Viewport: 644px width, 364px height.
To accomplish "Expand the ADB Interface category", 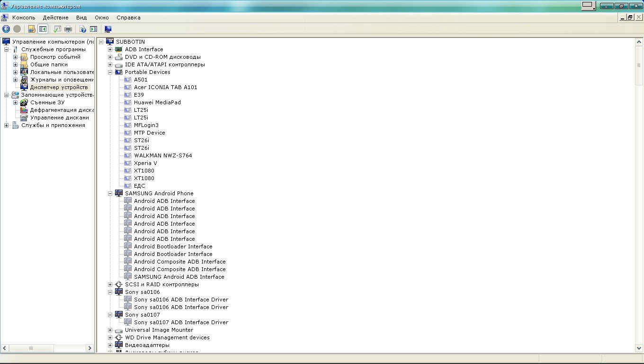I will point(110,49).
